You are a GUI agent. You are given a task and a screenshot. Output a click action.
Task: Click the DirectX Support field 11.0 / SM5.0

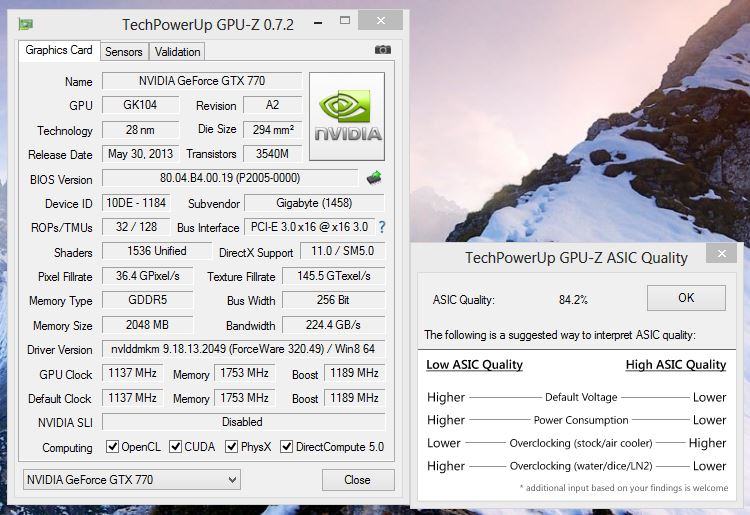pos(342,251)
